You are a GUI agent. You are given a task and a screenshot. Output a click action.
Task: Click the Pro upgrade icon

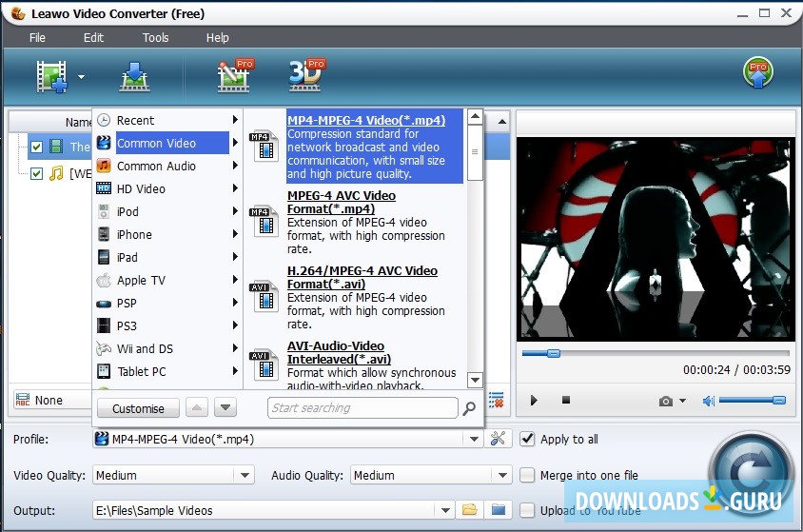click(758, 72)
